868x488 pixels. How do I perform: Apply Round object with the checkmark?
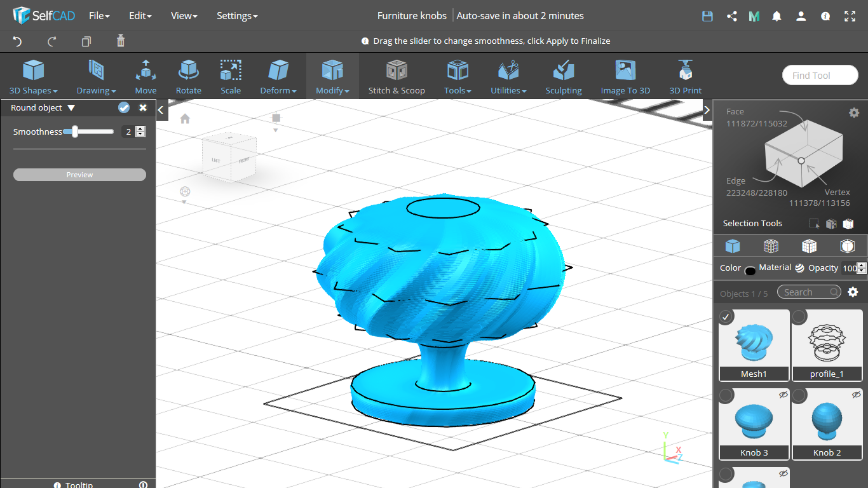pos(124,108)
